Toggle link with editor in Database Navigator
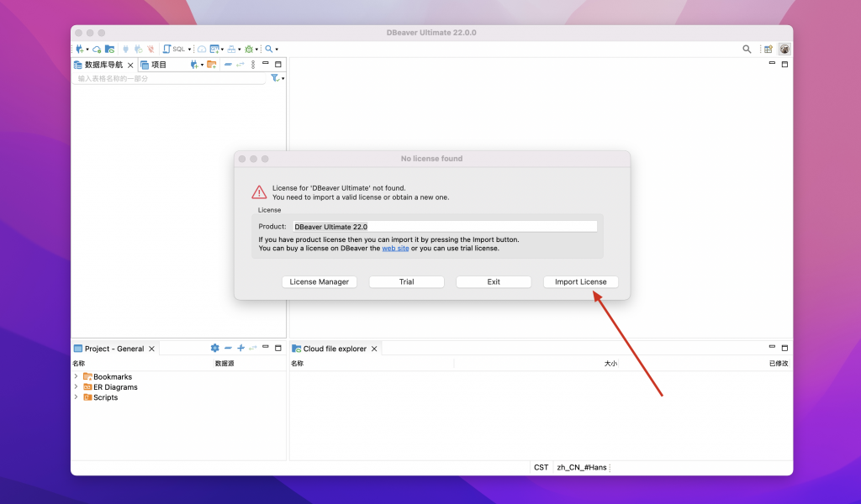 point(240,65)
